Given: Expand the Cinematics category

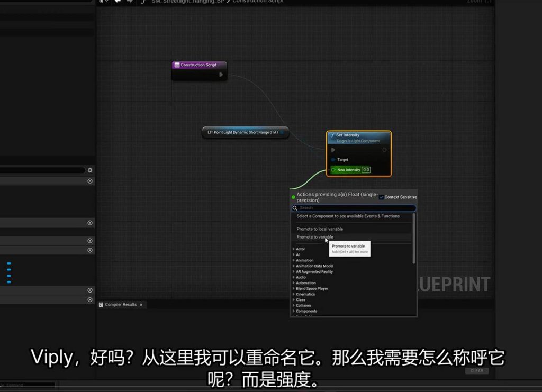Looking at the screenshot, I should point(294,294).
